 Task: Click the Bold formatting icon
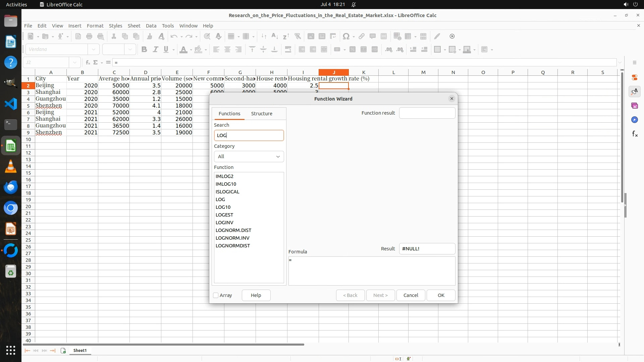coord(144,50)
